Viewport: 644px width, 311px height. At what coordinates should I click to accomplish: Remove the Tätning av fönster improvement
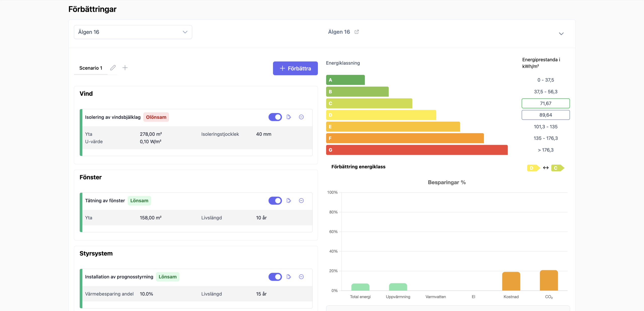tap(301, 201)
